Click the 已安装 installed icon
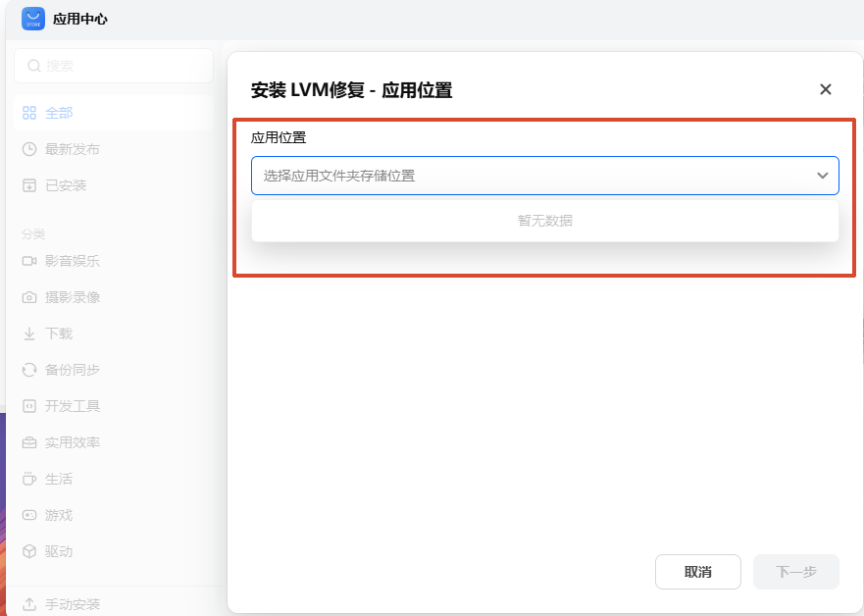This screenshot has height=616, width=864. (29, 185)
